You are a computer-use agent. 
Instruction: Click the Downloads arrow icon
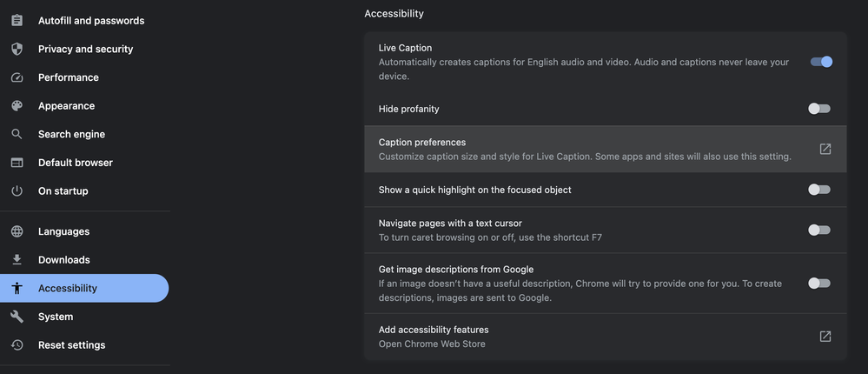point(17,260)
